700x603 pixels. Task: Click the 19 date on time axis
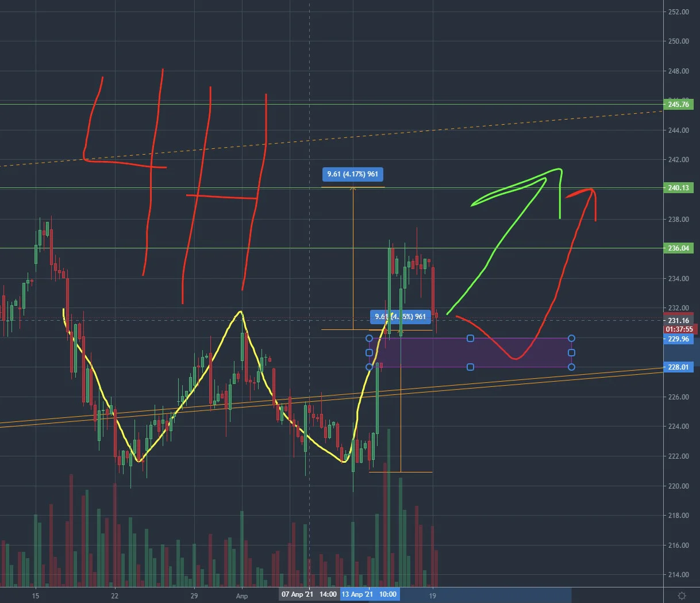pos(433,596)
